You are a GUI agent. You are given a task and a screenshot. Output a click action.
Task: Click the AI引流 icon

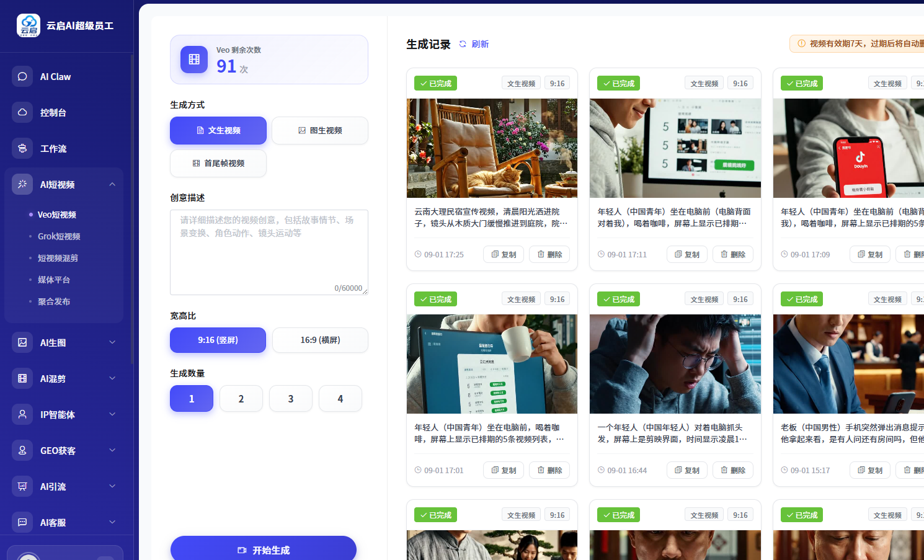22,486
